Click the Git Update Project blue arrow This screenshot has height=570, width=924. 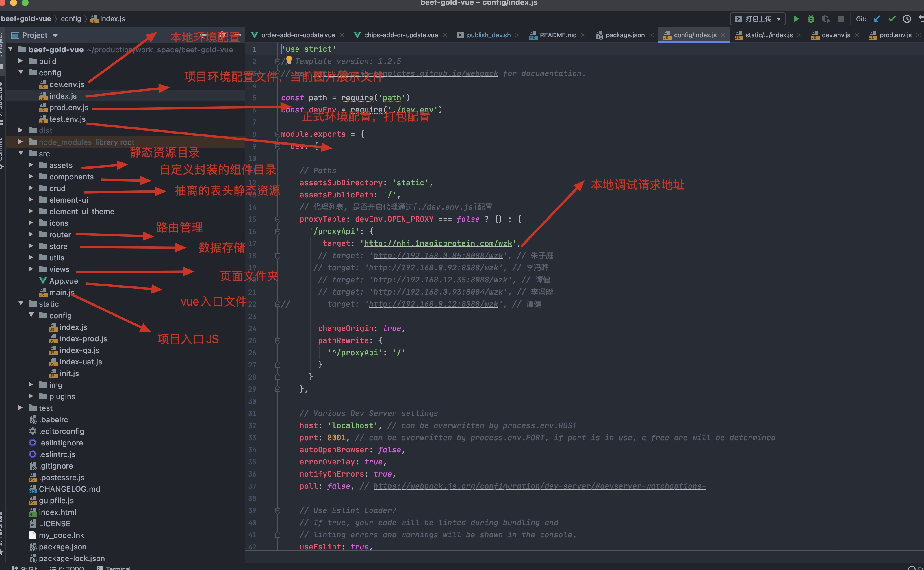coord(877,19)
